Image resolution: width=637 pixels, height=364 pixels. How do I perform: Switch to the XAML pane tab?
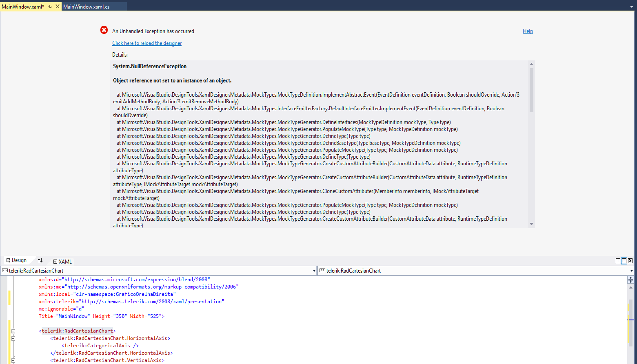tap(62, 262)
